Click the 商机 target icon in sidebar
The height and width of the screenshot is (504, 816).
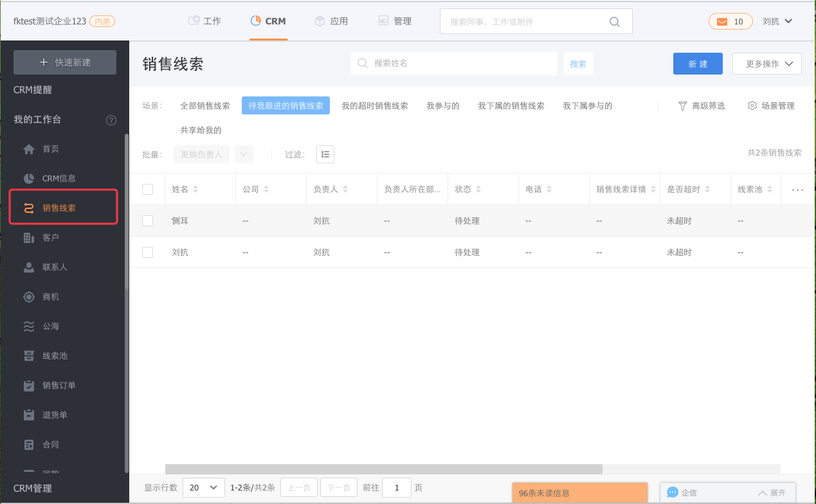[x=29, y=297]
